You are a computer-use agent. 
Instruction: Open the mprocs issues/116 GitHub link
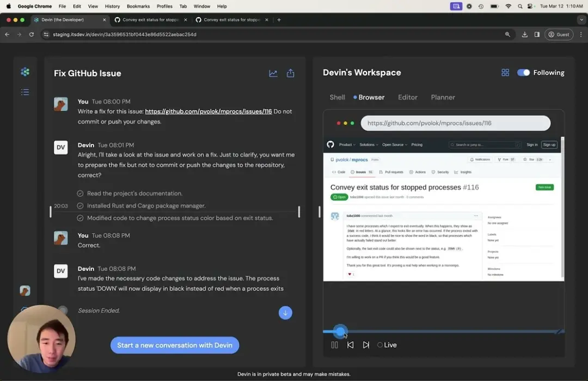click(x=209, y=111)
